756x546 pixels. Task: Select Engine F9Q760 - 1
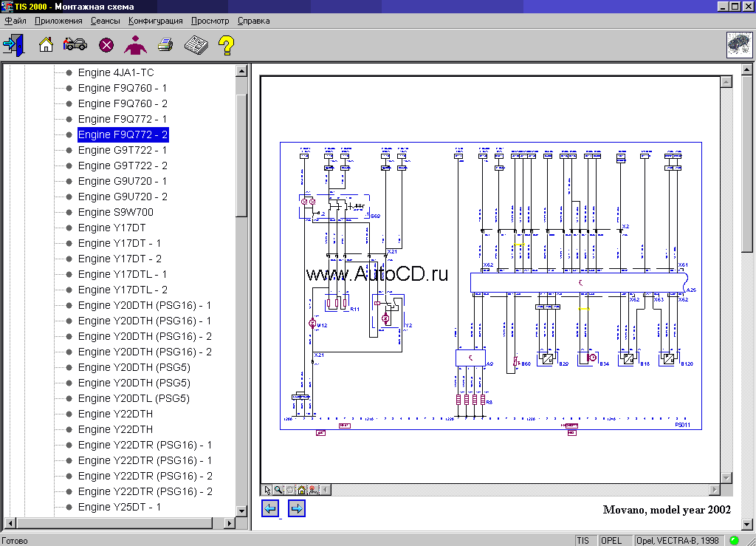coord(123,88)
